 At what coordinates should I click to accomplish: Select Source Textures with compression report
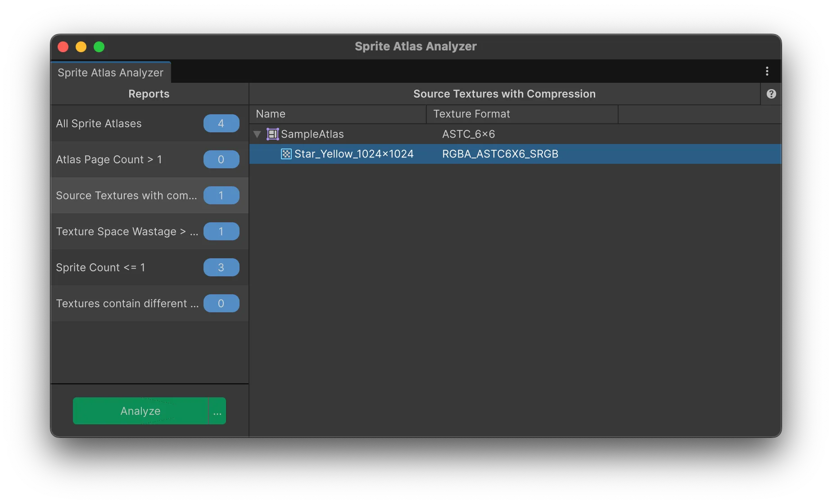[127, 195]
